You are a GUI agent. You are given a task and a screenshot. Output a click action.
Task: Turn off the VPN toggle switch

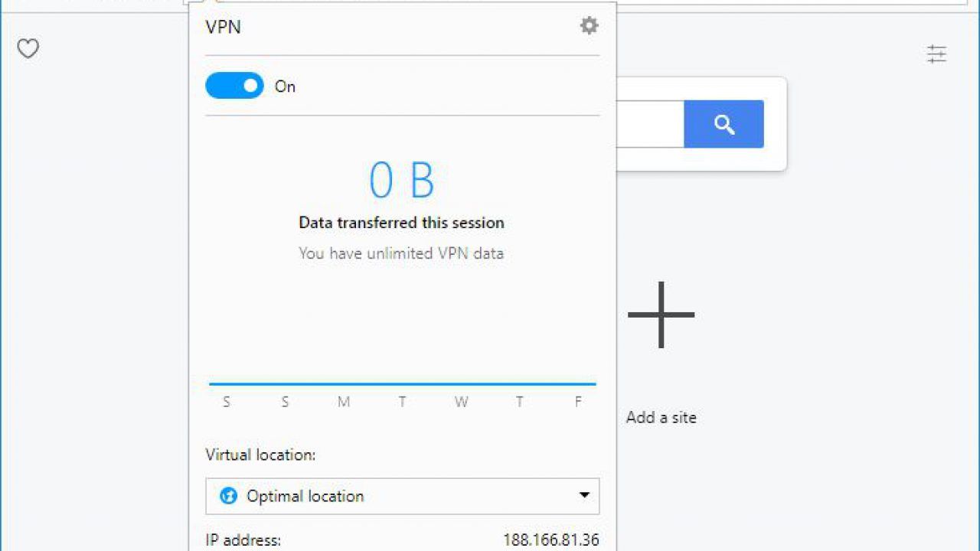(234, 86)
